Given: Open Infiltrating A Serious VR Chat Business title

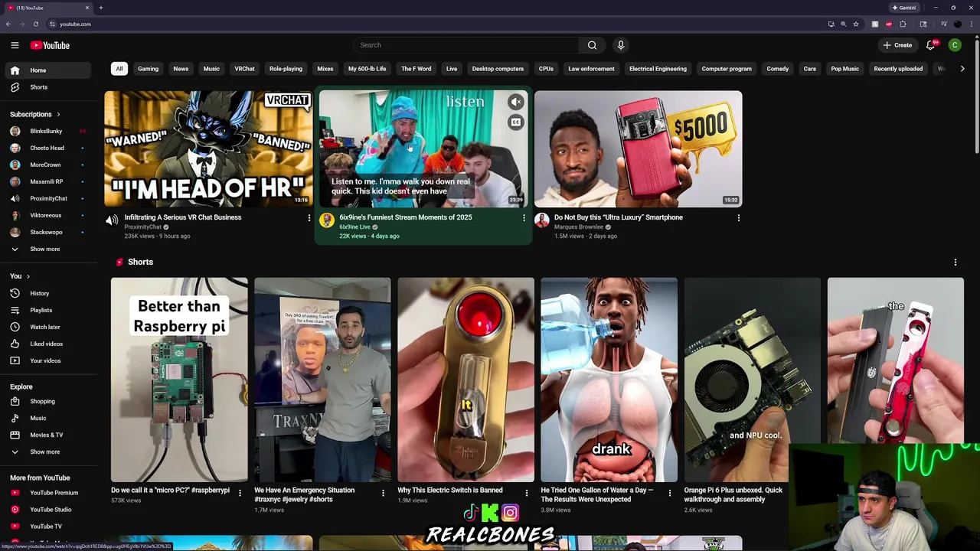Looking at the screenshot, I should click(x=183, y=217).
